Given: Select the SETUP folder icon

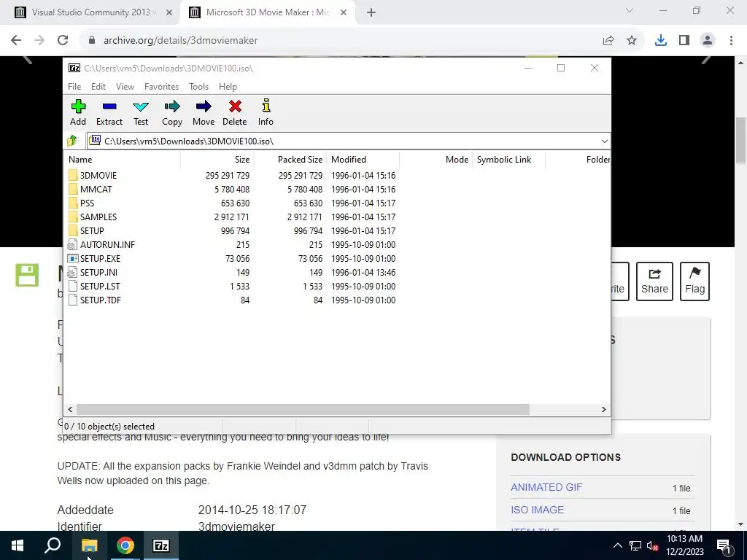Looking at the screenshot, I should (x=72, y=230).
